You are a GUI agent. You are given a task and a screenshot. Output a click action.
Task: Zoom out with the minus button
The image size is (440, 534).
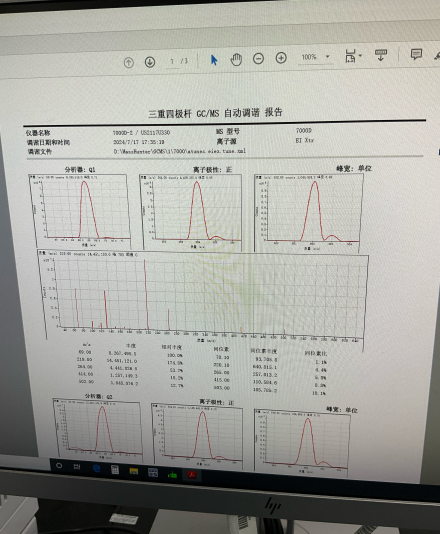pos(258,59)
